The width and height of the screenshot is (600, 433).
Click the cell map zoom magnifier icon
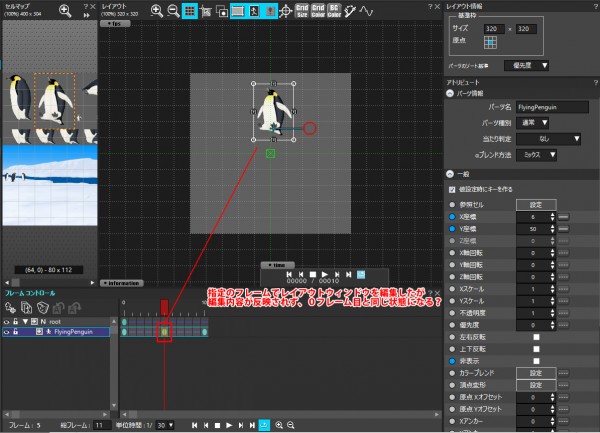[x=65, y=11]
